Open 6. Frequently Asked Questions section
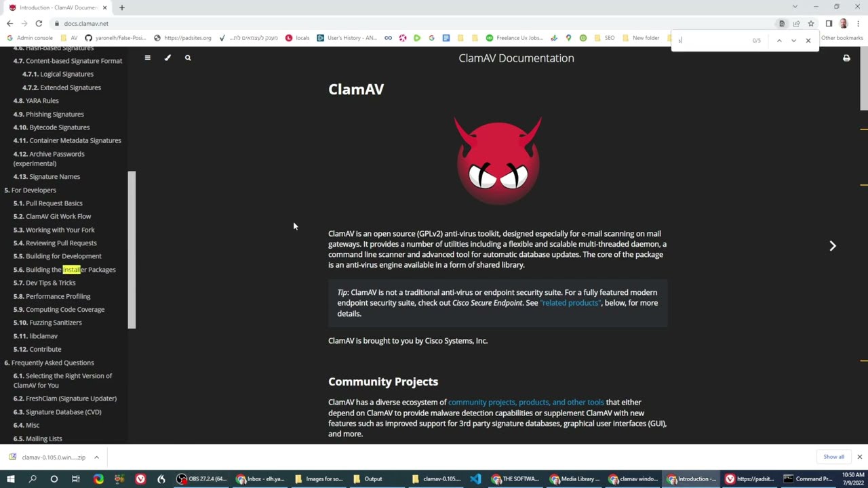Viewport: 868px width, 488px height. [50, 363]
